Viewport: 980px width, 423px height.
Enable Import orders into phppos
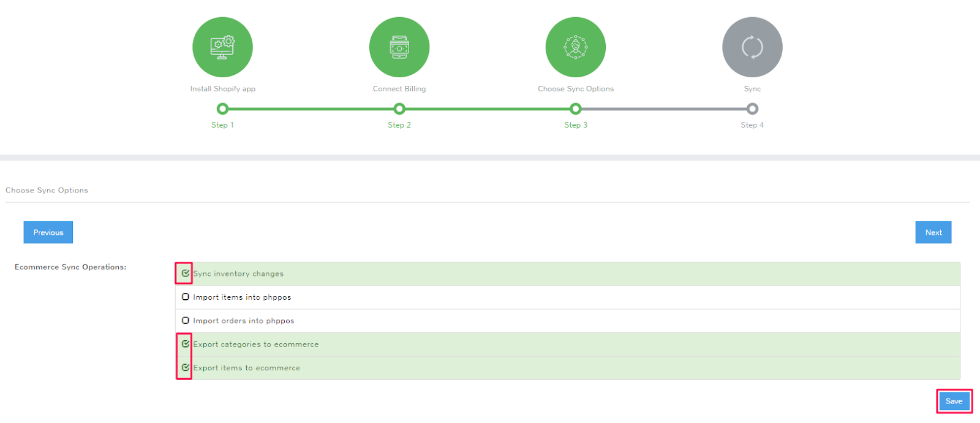pyautogui.click(x=185, y=321)
